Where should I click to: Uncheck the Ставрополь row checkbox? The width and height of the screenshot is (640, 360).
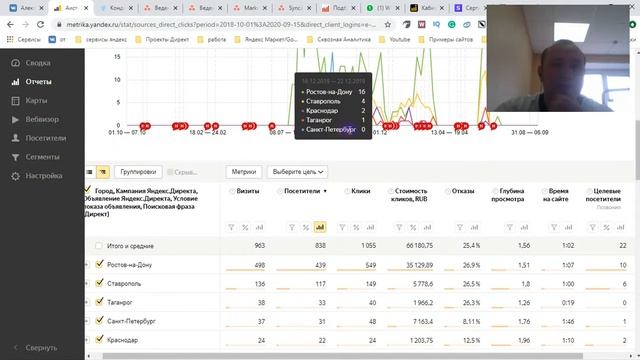click(x=99, y=283)
